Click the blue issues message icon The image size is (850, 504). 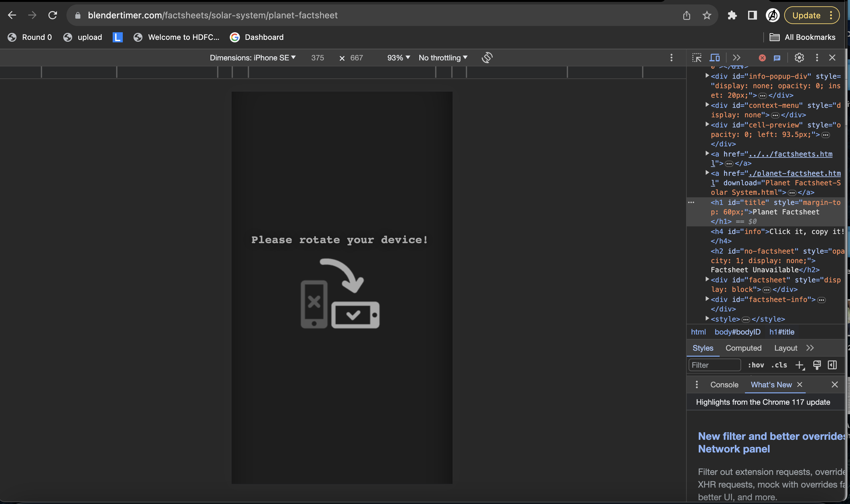click(777, 58)
